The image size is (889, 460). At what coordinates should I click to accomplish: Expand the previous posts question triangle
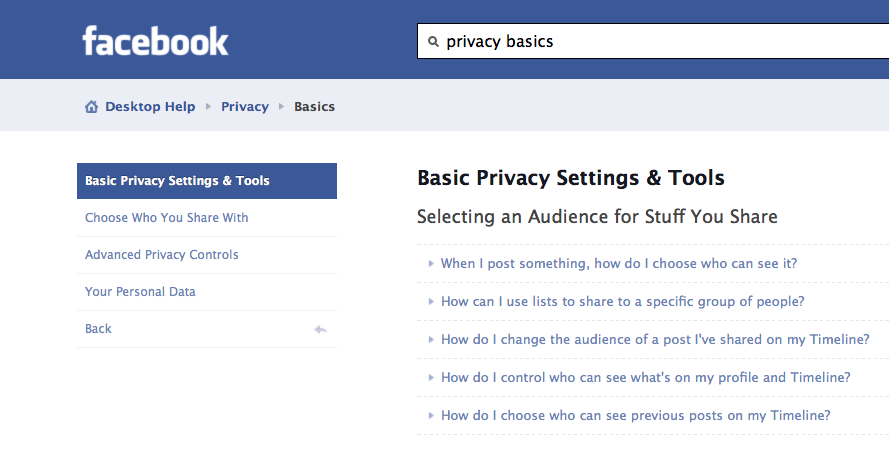[x=431, y=416]
